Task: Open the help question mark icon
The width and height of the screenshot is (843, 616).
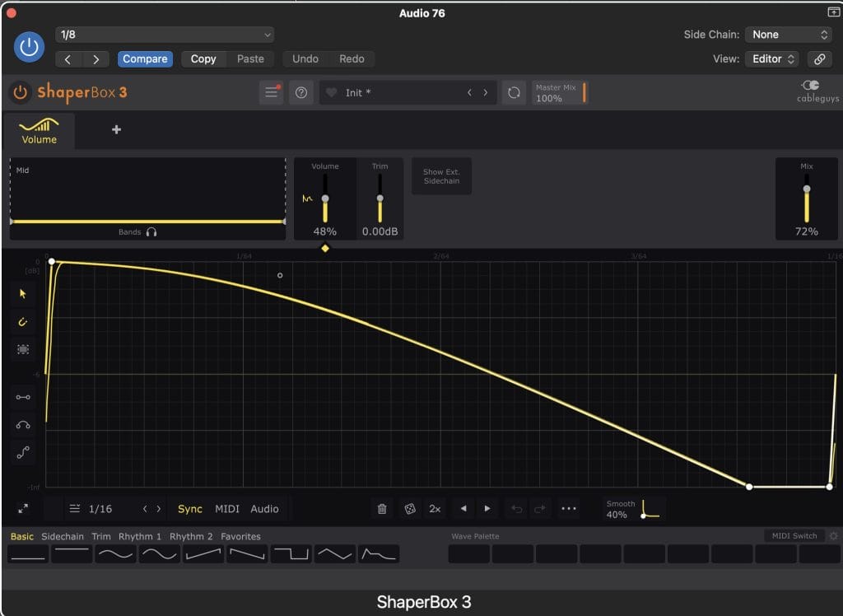Action: coord(301,92)
